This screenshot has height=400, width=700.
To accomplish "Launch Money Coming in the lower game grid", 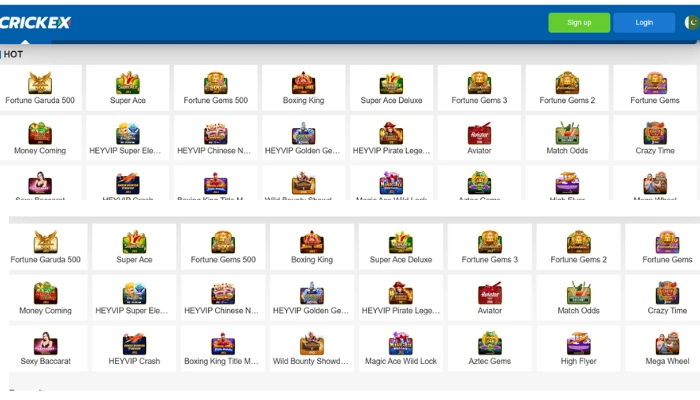I will (46, 298).
